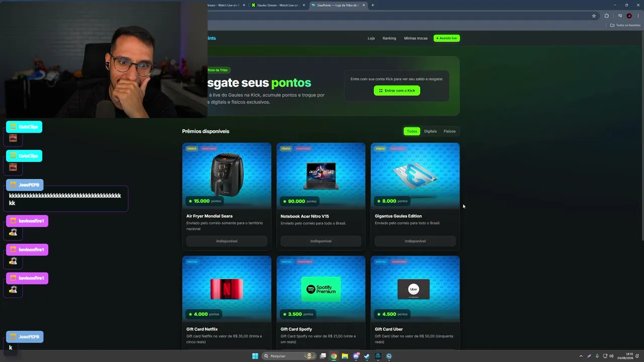
Task: Click the ESGOTADO tag on the Notebook card
Action: (x=303, y=149)
